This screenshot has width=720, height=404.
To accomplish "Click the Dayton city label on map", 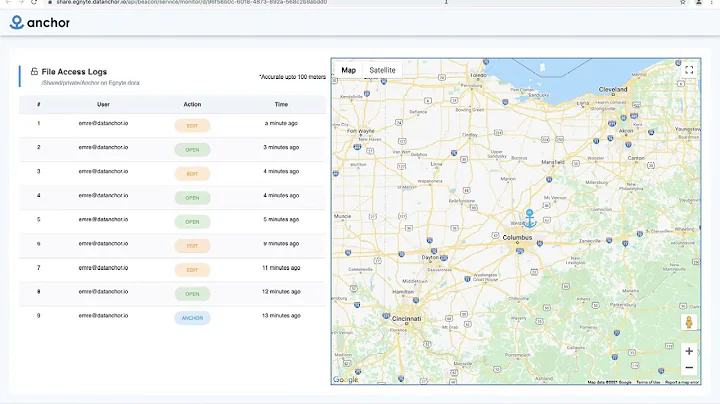I will coord(430,258).
